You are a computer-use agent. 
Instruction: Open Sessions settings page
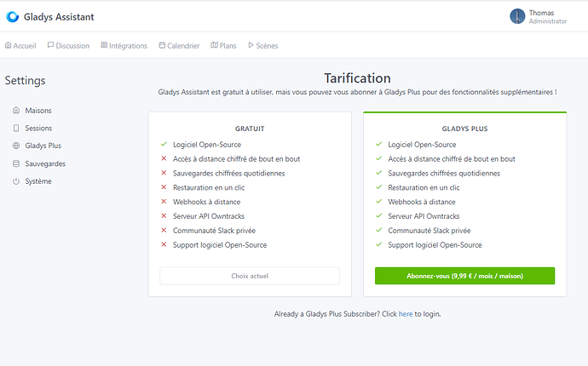pyautogui.click(x=38, y=129)
